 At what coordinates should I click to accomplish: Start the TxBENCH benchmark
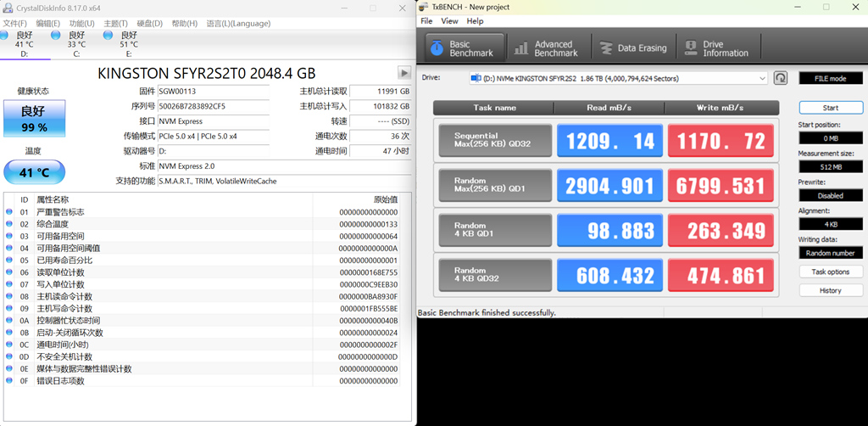[831, 108]
